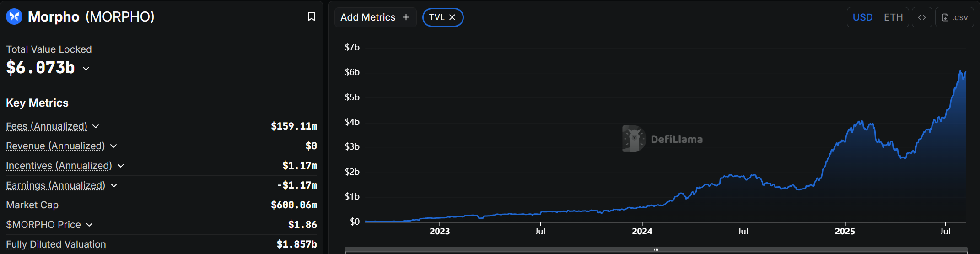Switch chart currency to USD
This screenshot has width=980, height=254.
pos(862,17)
